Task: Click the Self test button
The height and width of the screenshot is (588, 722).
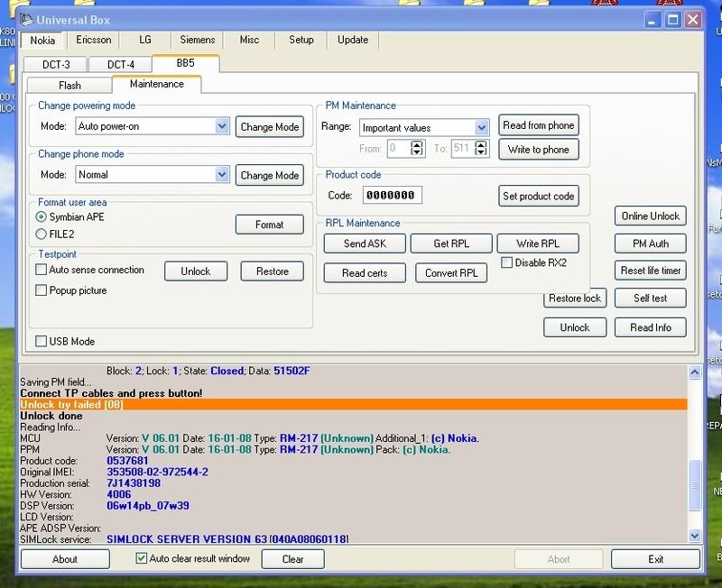Action: tap(650, 299)
